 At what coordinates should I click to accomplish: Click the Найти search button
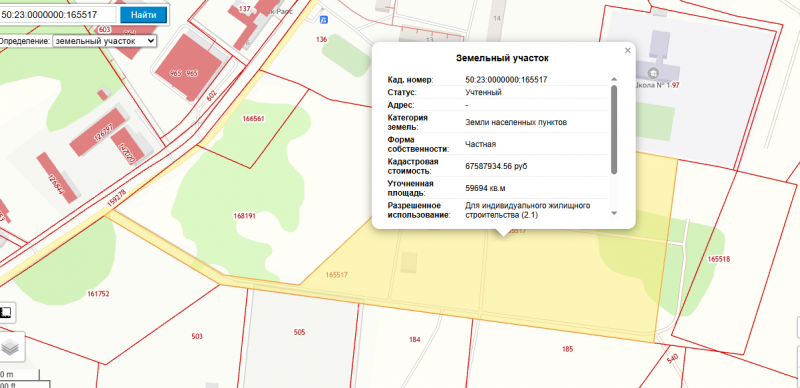click(143, 15)
